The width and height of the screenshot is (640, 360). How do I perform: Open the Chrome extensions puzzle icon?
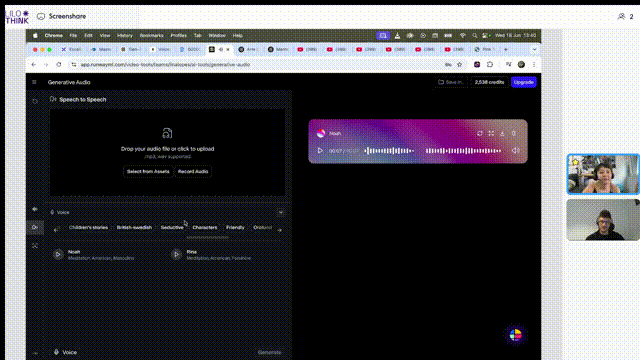[490, 64]
